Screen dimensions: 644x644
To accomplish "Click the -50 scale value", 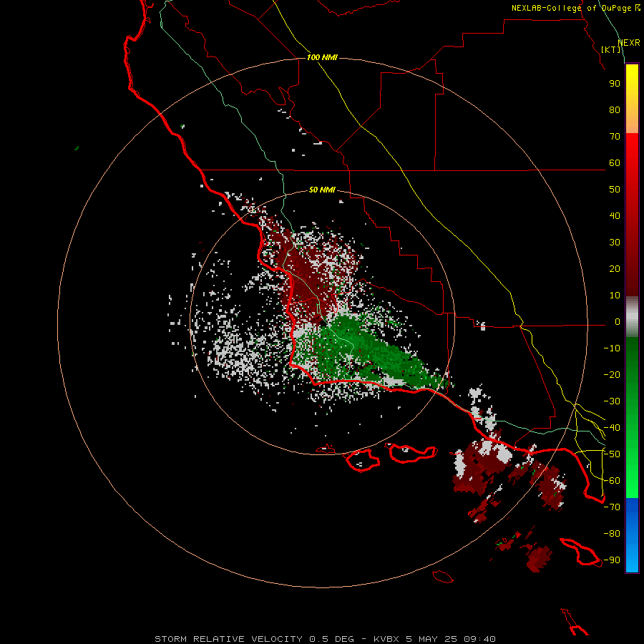I will pos(612,454).
